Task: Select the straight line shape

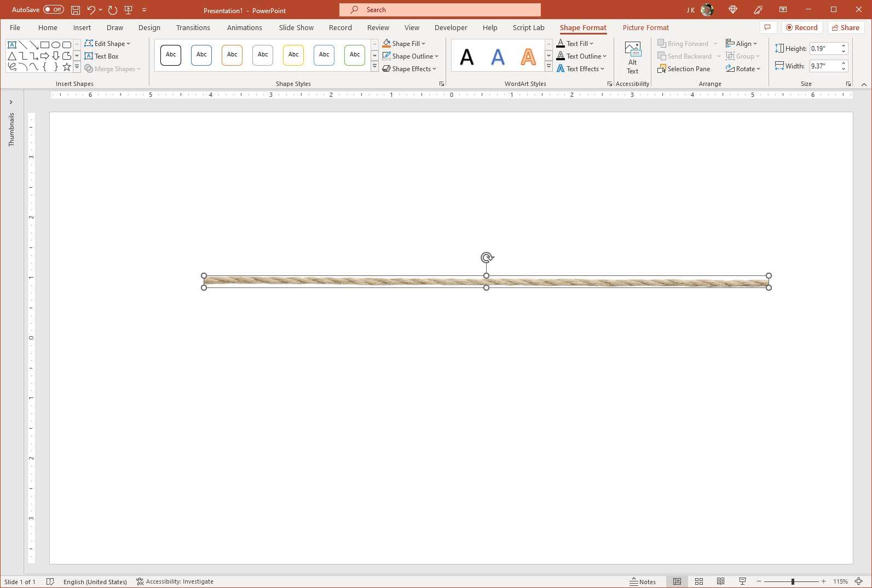Action: click(x=22, y=44)
